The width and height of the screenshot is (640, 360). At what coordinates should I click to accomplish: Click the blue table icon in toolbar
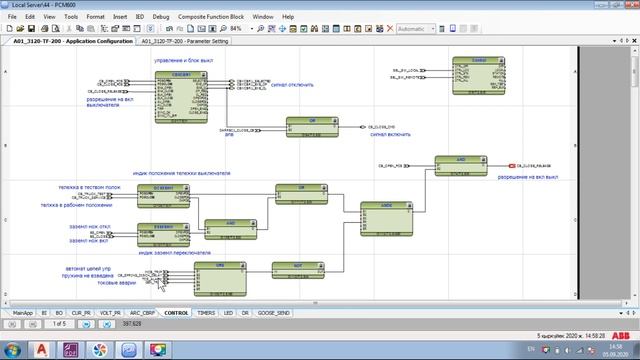click(336, 29)
